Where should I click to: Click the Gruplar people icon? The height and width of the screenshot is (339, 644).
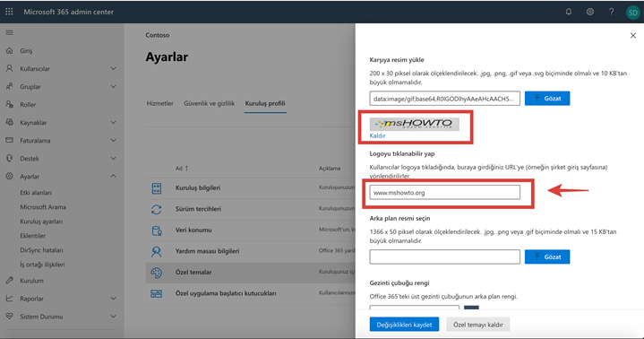point(10,86)
